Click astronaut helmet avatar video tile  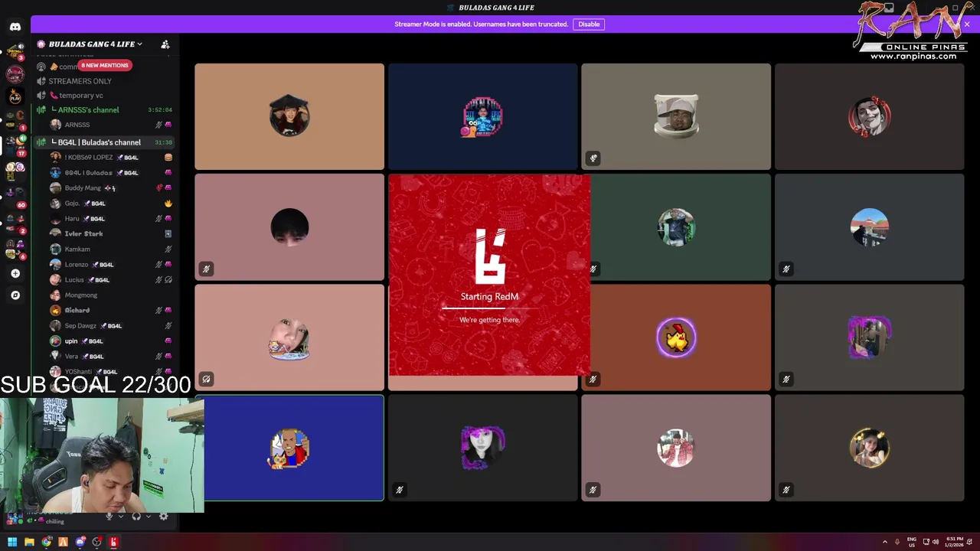pos(676,116)
